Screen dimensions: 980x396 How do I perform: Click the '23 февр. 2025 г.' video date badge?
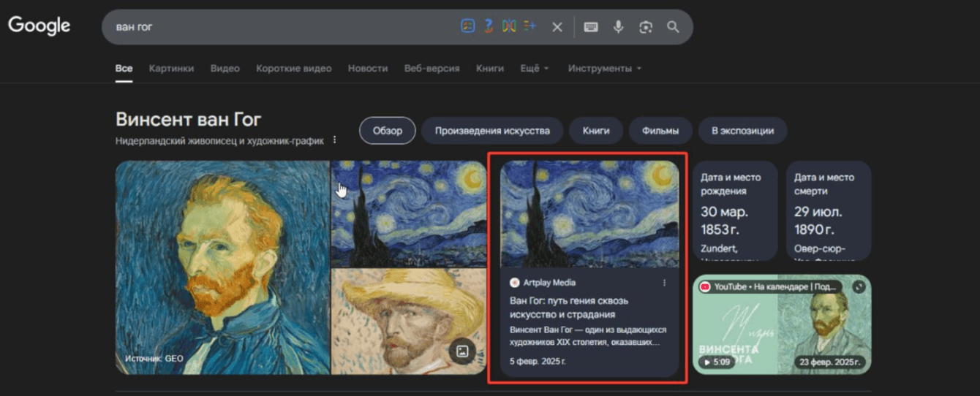click(x=830, y=362)
